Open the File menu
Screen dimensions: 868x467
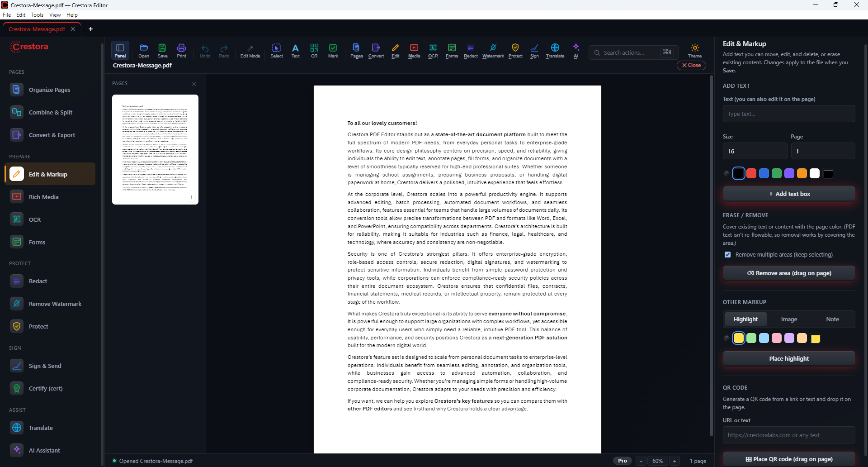coord(7,15)
